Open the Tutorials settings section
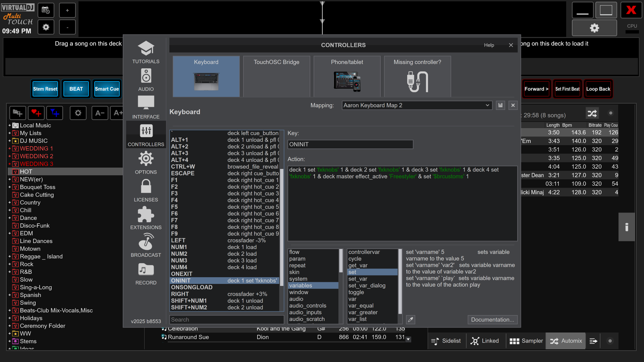 pos(146,52)
